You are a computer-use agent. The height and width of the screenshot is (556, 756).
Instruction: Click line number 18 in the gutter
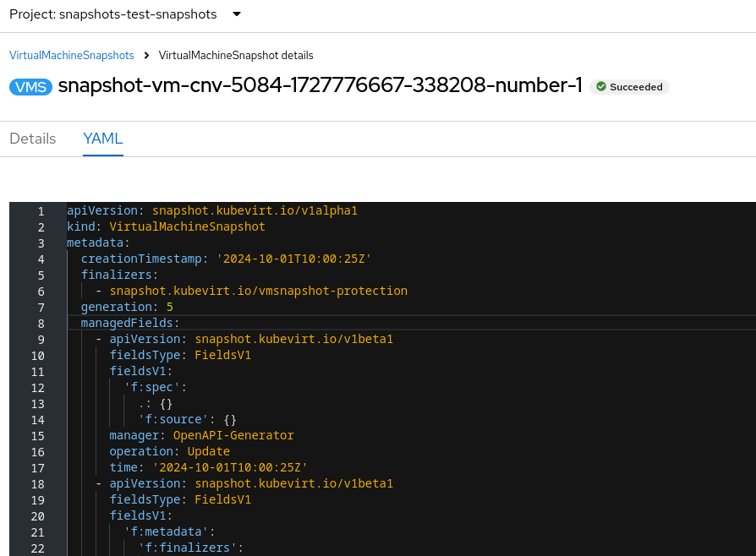[x=37, y=483]
